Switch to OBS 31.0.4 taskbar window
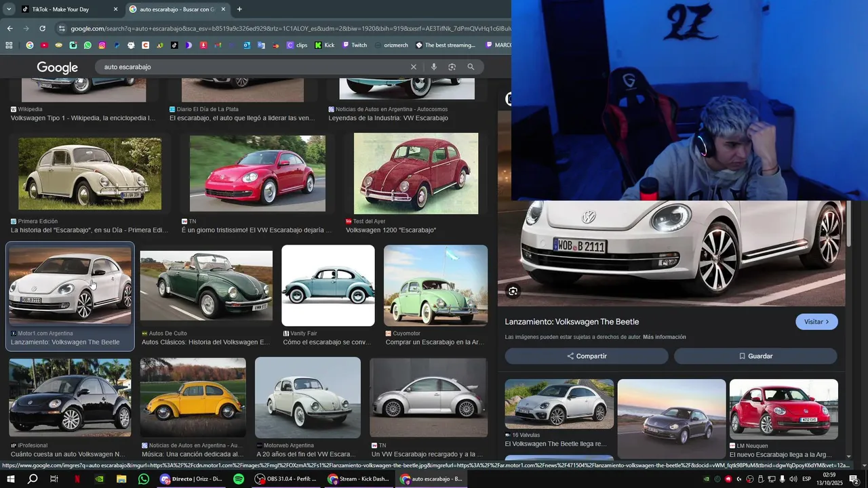868x488 pixels. coord(285,479)
